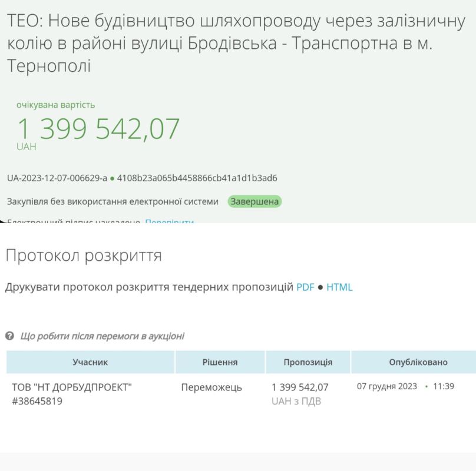
Task: Click the hash 4108b23a065b4458866cb41a1d1b3ad6
Action: pyautogui.click(x=197, y=178)
